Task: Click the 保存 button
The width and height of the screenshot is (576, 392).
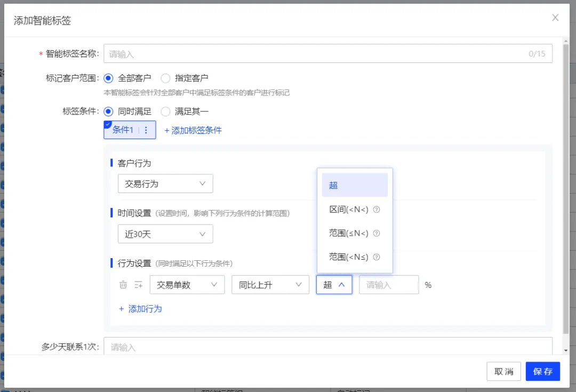Action: [542, 371]
